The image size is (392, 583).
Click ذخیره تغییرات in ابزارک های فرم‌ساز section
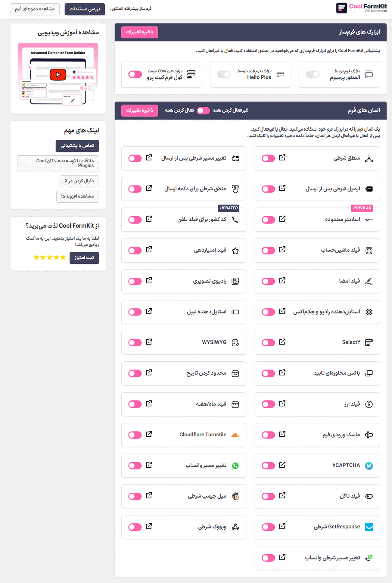(139, 32)
